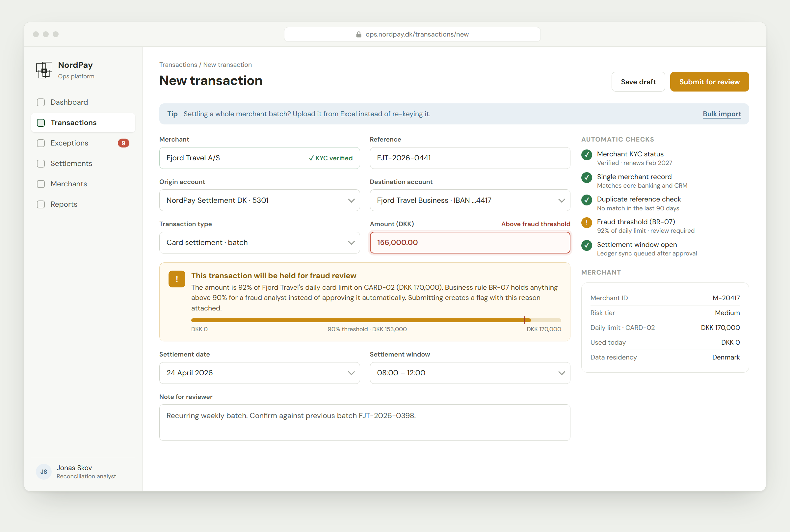Image resolution: width=790 pixels, height=532 pixels.
Task: Click the browser URL ops.nordpay.dk address bar
Action: click(412, 34)
